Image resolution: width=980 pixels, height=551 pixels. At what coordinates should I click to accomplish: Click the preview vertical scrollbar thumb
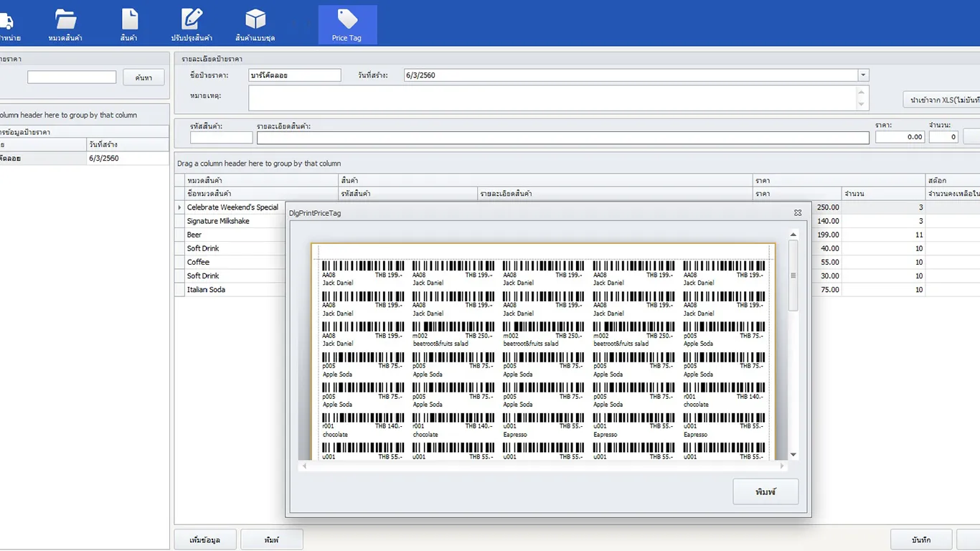coord(793,275)
